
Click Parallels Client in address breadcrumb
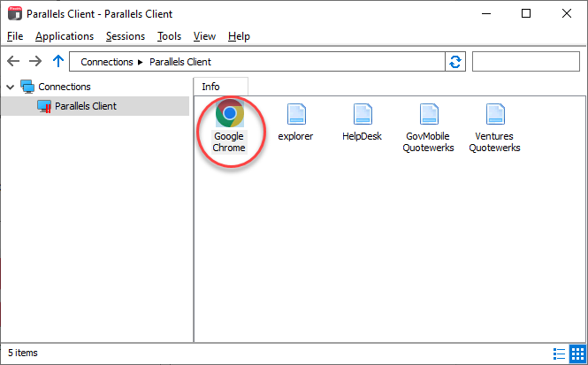180,62
